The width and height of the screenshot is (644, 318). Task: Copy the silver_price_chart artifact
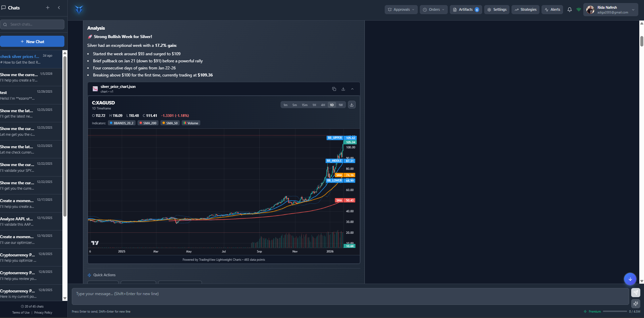tap(333, 89)
